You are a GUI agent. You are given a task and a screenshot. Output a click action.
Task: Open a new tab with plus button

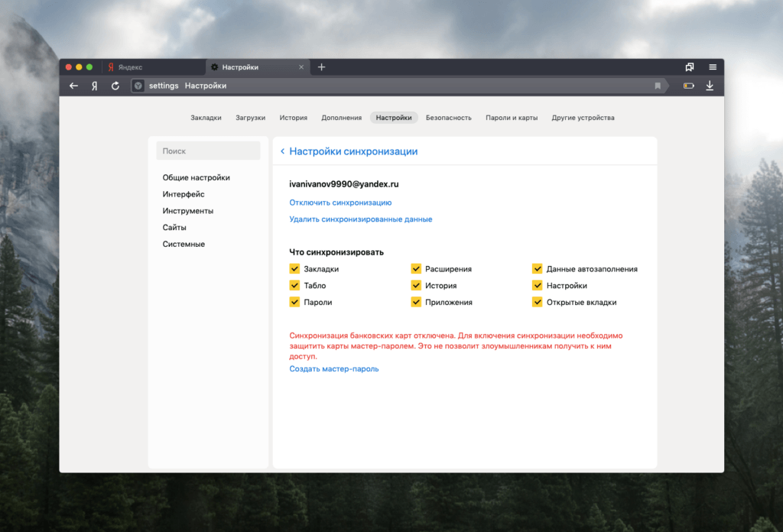click(x=322, y=66)
